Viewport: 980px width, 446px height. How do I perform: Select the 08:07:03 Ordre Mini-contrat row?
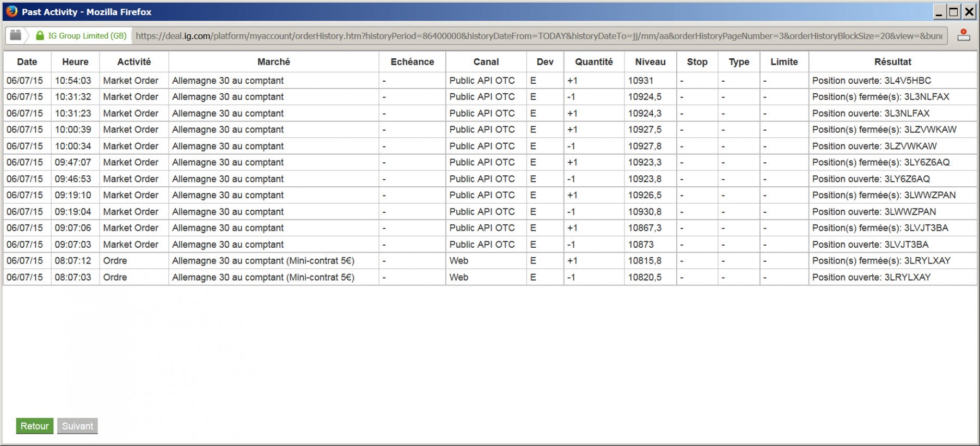490,277
